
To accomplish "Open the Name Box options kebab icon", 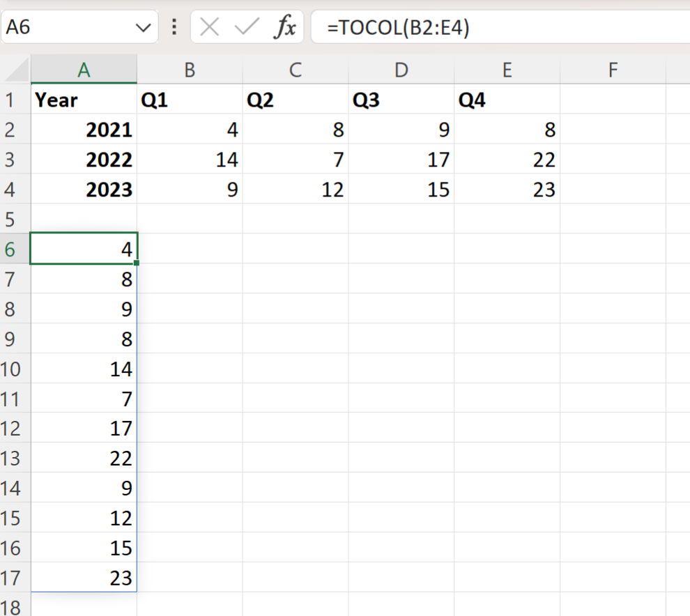I will [x=174, y=27].
